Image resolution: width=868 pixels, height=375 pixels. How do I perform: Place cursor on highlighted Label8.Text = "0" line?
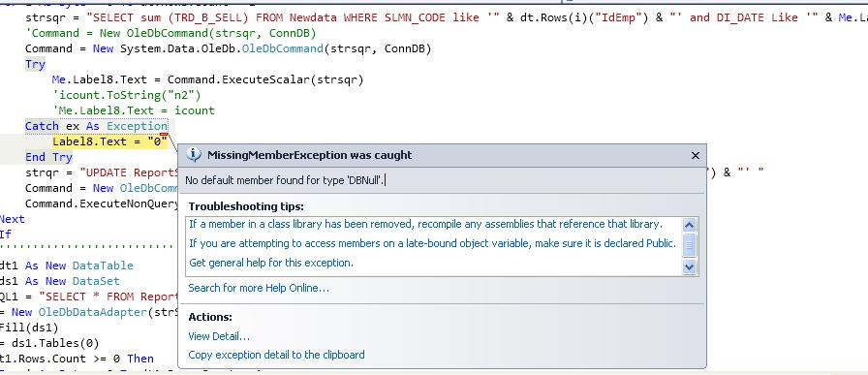[x=109, y=141]
